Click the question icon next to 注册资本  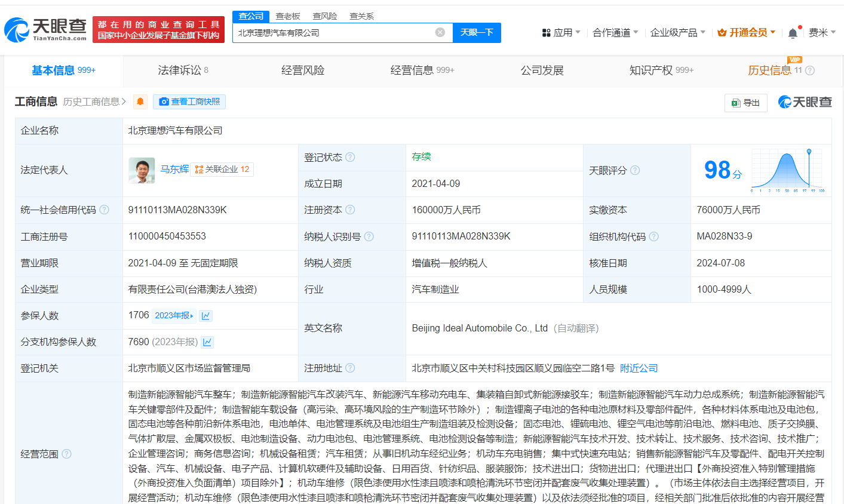point(350,210)
